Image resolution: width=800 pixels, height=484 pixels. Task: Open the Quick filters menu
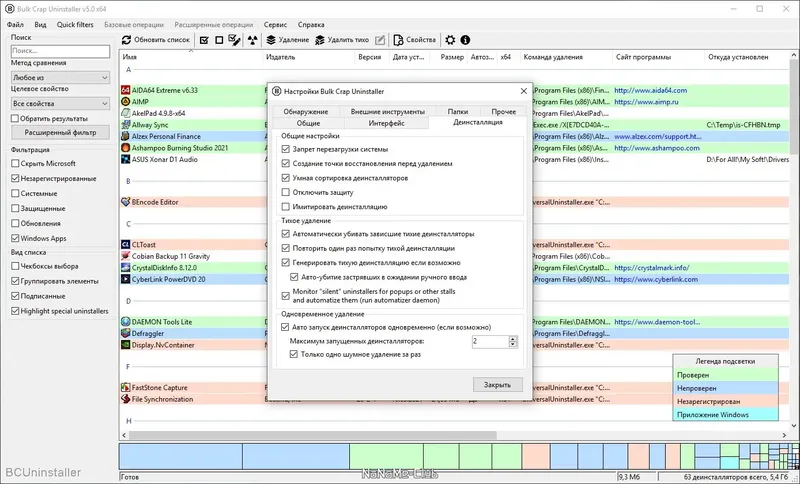tap(75, 24)
